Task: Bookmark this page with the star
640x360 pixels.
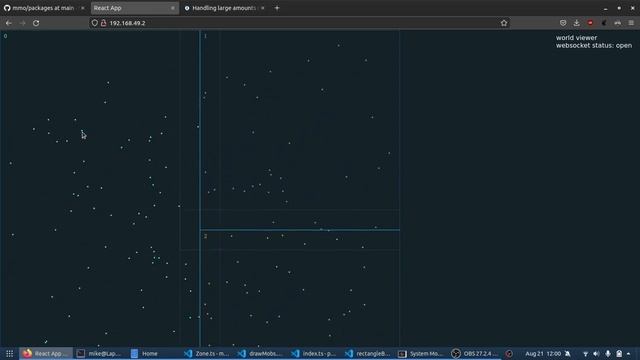Action: coord(504,23)
